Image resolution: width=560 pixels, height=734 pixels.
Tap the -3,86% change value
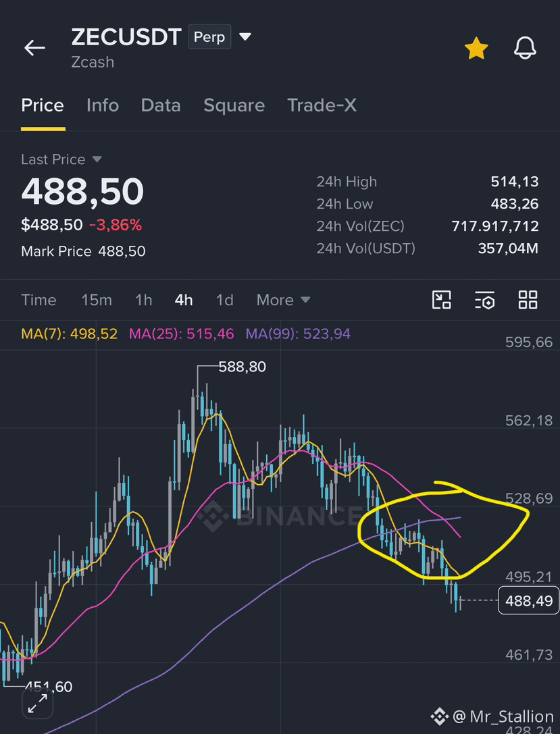click(116, 226)
